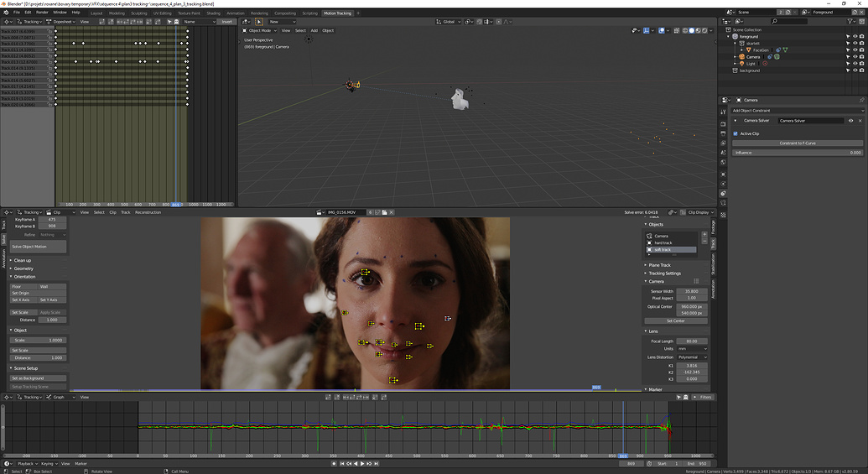Switch viewport to solid shading icon
Image resolution: width=868 pixels, height=474 pixels.
coord(691,30)
